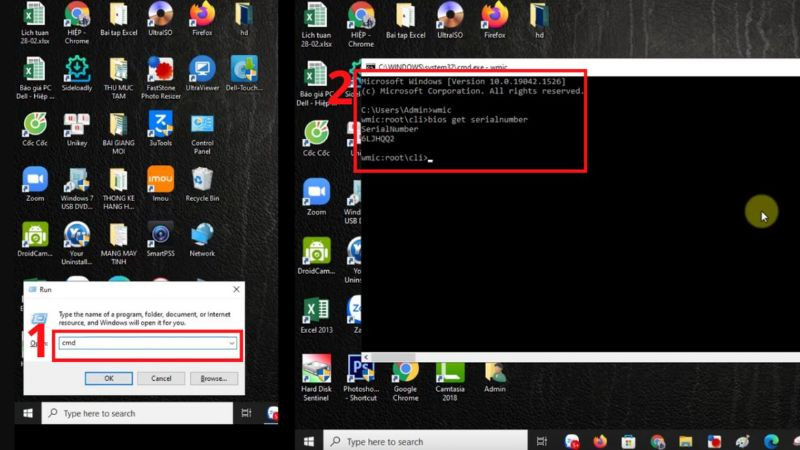The image size is (800, 450).
Task: Open the Unikey desktop icon
Action: 76,125
